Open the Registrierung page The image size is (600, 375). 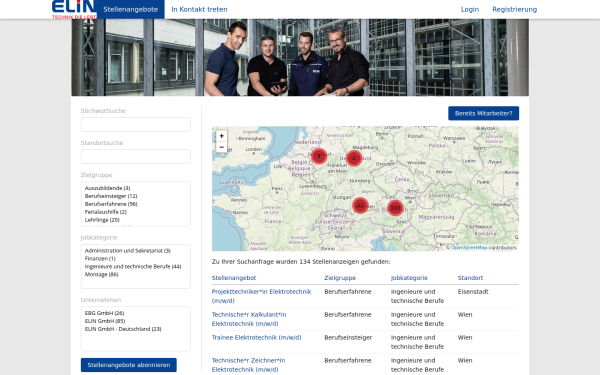pyautogui.click(x=515, y=10)
